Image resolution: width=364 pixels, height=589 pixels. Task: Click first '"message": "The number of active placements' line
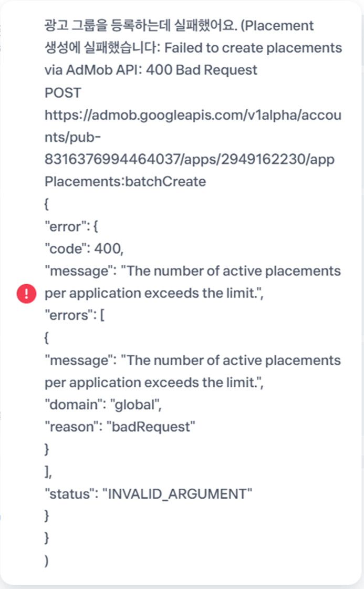(193, 271)
